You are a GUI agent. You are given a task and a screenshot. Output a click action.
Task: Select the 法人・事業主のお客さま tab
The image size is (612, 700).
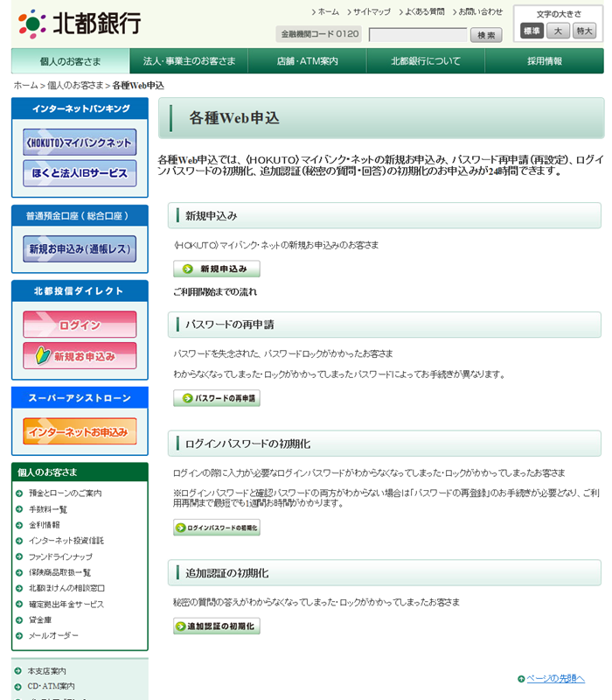click(x=189, y=61)
